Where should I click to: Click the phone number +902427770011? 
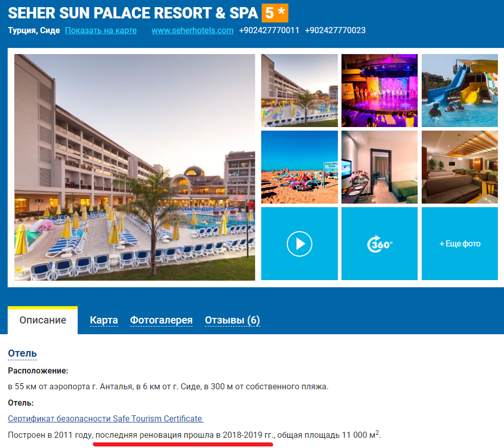(269, 31)
